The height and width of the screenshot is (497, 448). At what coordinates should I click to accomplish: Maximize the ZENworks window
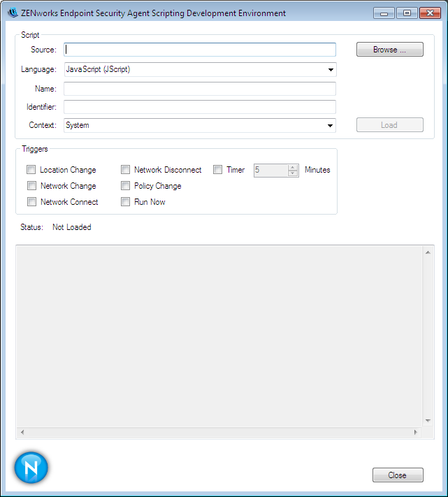[x=407, y=13]
